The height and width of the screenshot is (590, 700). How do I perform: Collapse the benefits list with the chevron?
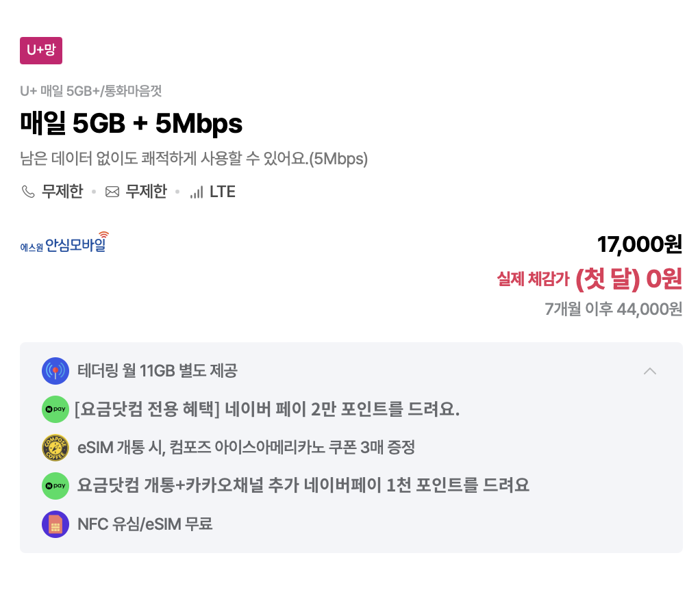[650, 370]
